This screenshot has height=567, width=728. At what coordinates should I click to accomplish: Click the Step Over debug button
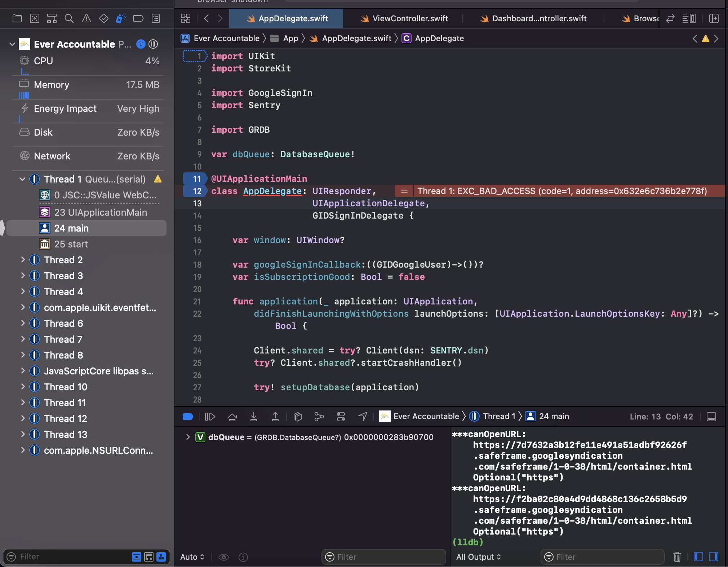(x=232, y=417)
